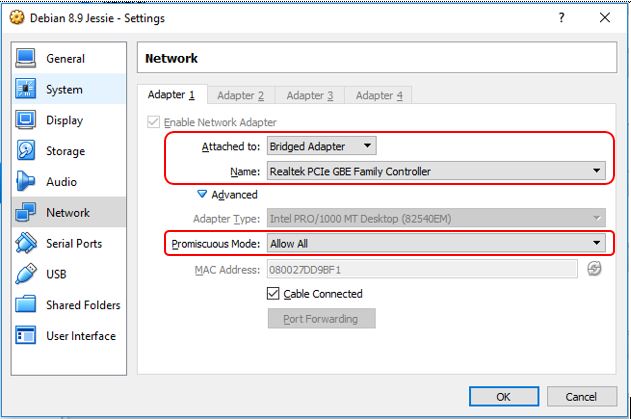The width and height of the screenshot is (631, 420).
Task: Collapse the Advanced section
Action: tap(202, 195)
